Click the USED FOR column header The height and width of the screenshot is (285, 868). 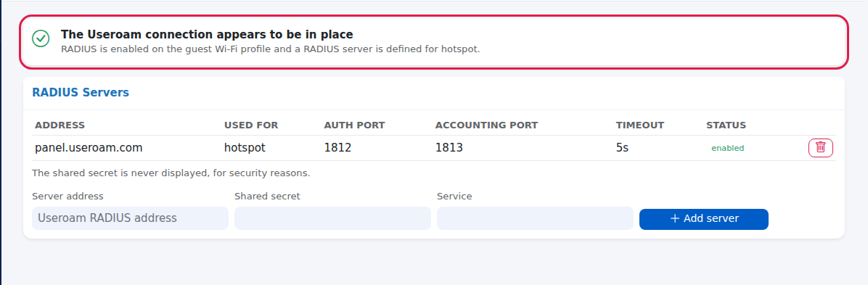point(251,125)
